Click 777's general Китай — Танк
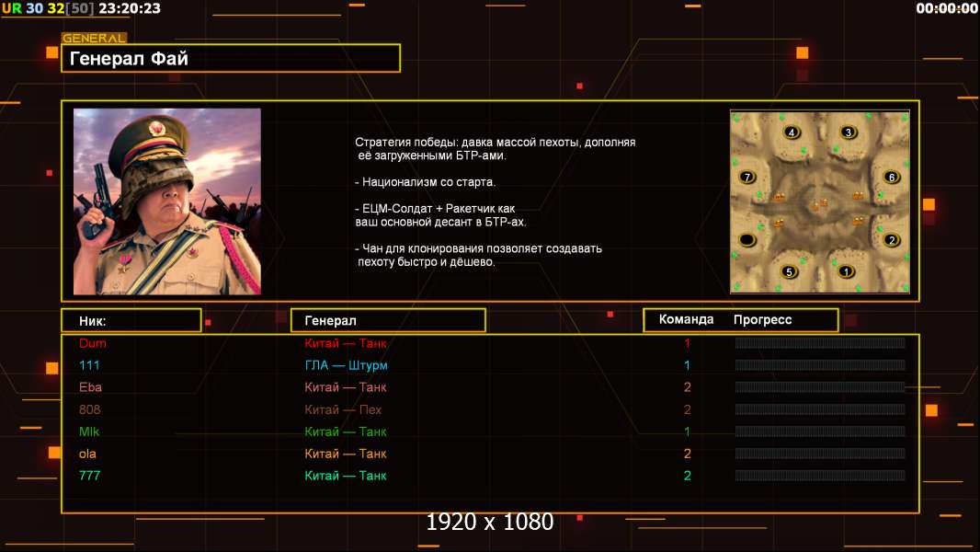This screenshot has height=552, width=980. coord(345,475)
